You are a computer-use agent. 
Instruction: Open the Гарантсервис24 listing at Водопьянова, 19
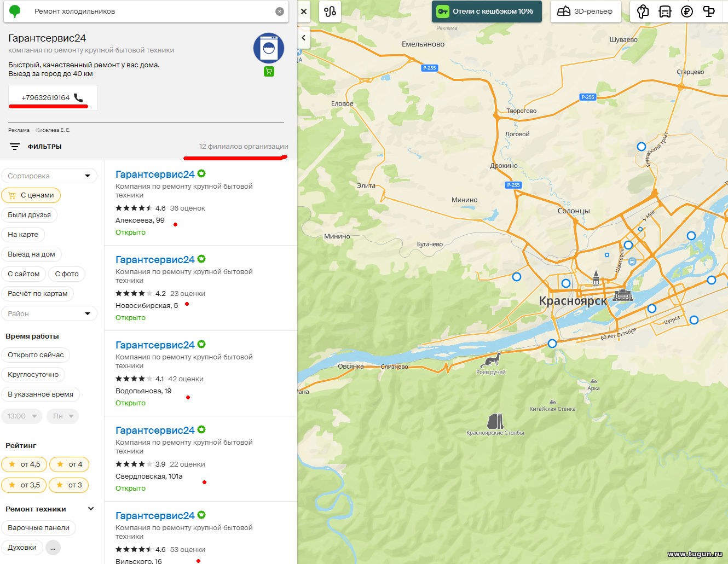click(155, 345)
